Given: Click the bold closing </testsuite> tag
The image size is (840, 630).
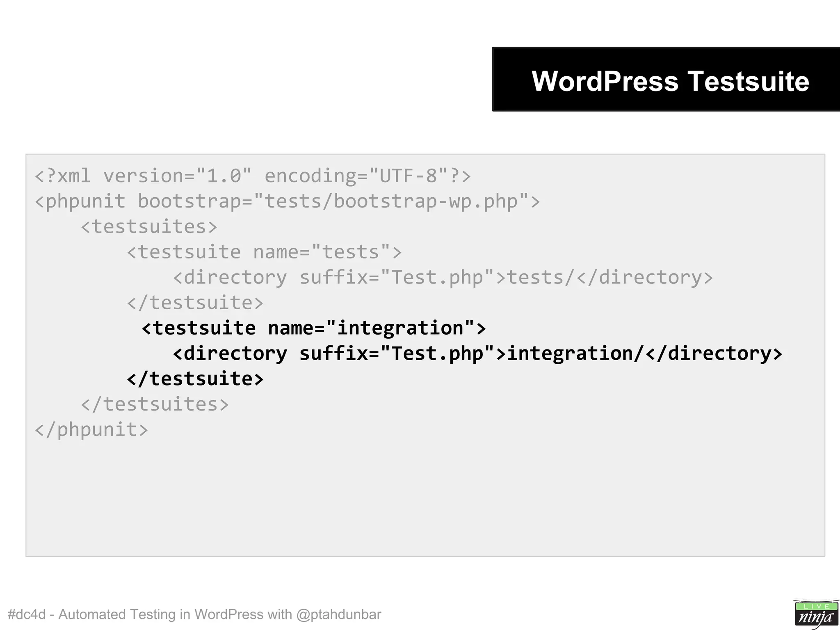Looking at the screenshot, I should [195, 379].
